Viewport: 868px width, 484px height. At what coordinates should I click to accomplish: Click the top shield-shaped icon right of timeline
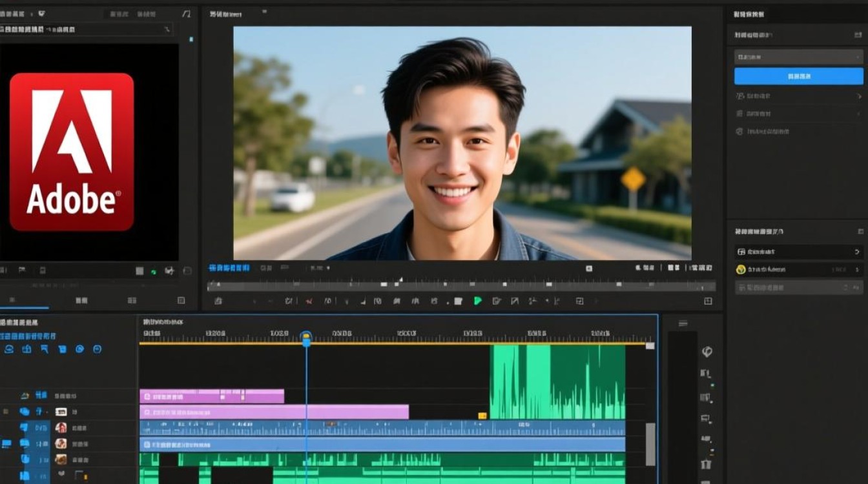pos(707,352)
